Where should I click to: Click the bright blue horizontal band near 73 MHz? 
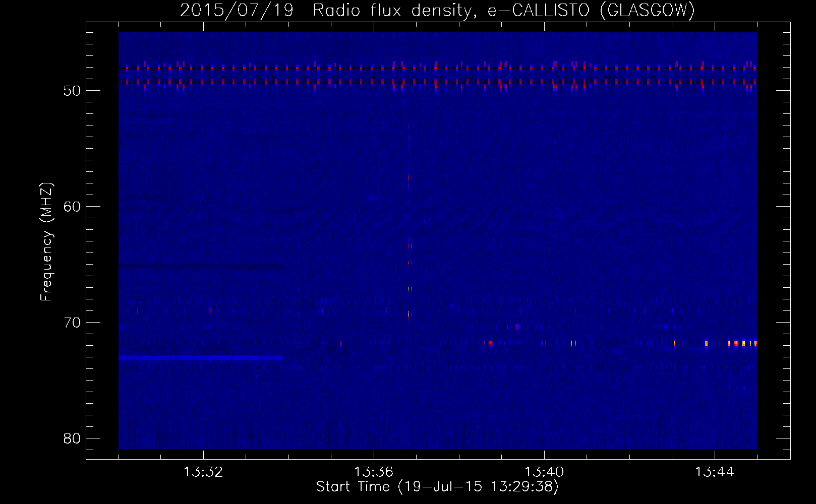201,357
